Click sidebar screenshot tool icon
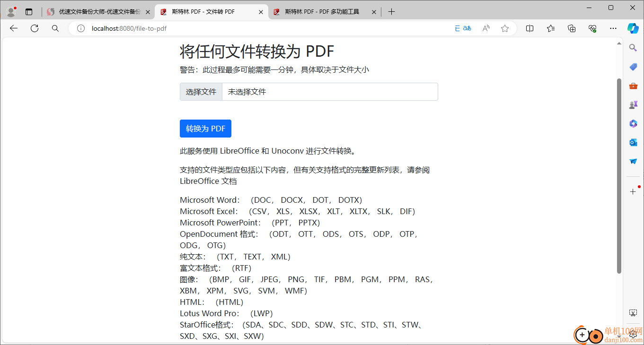 (633, 313)
